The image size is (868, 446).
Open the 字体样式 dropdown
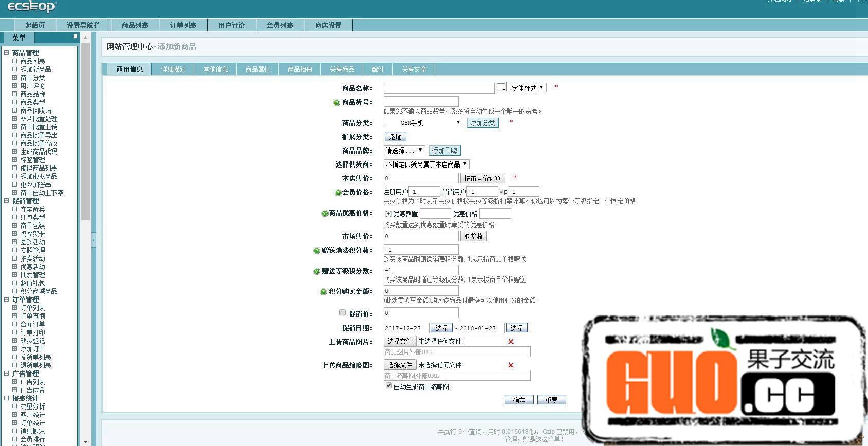(x=528, y=88)
